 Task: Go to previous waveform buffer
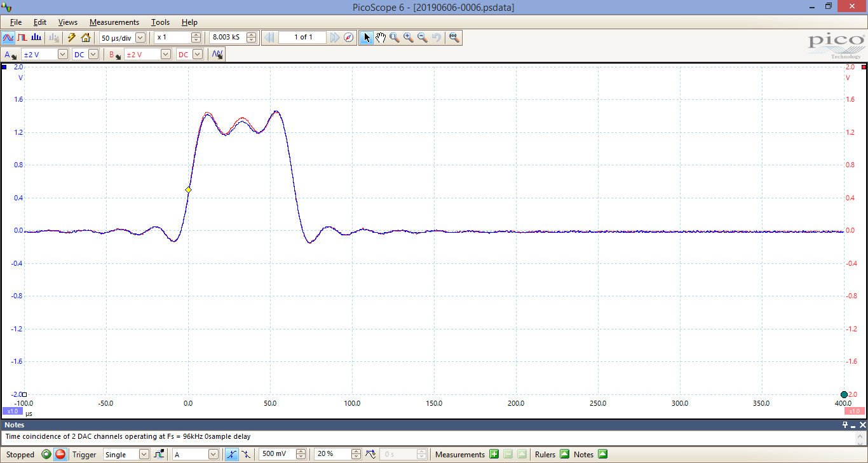(x=269, y=38)
